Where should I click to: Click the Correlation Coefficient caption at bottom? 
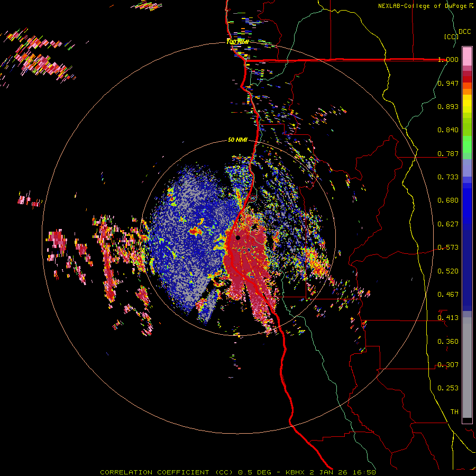[x=238, y=472]
